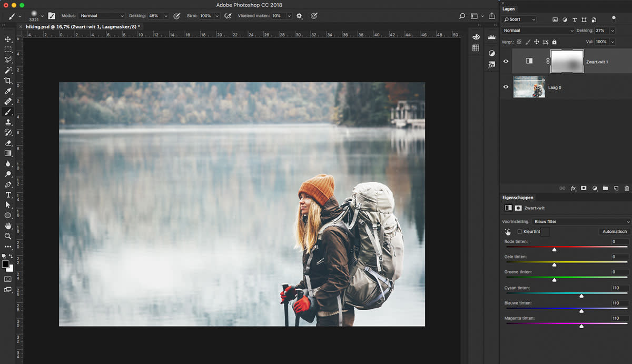Enable the Kleurtint checkbox

(520, 232)
